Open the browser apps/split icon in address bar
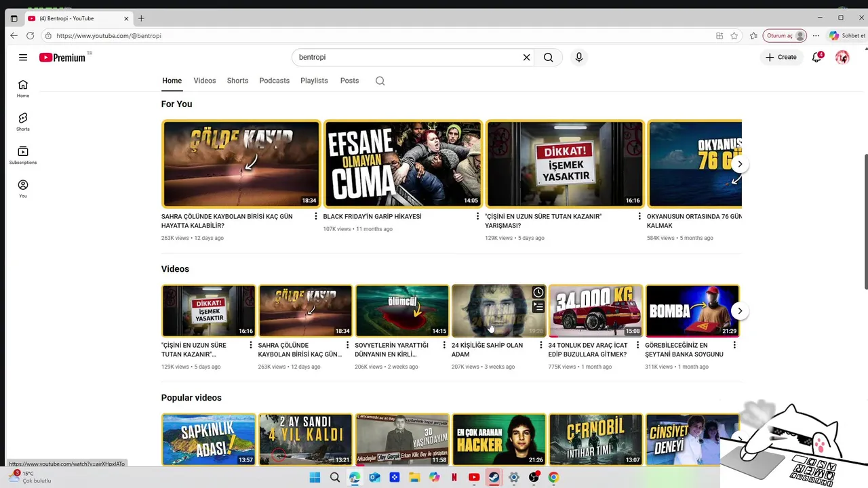The height and width of the screenshot is (488, 868). pos(719,36)
